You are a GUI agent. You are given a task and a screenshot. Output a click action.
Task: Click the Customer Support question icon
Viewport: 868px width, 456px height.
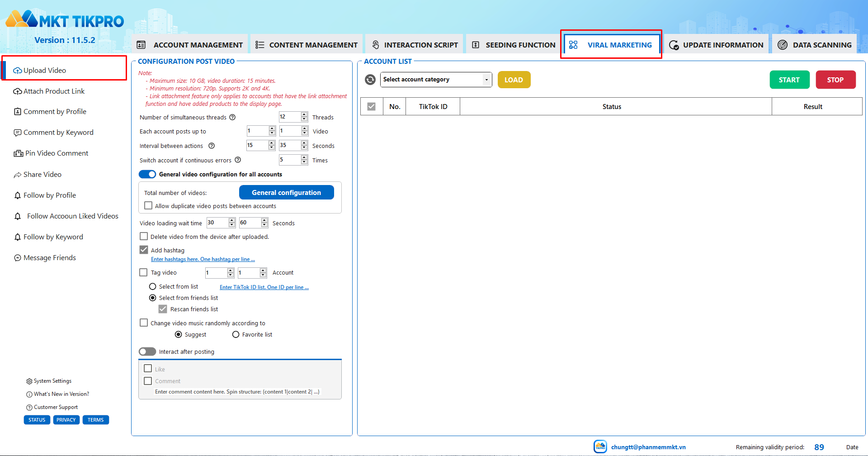tap(29, 408)
